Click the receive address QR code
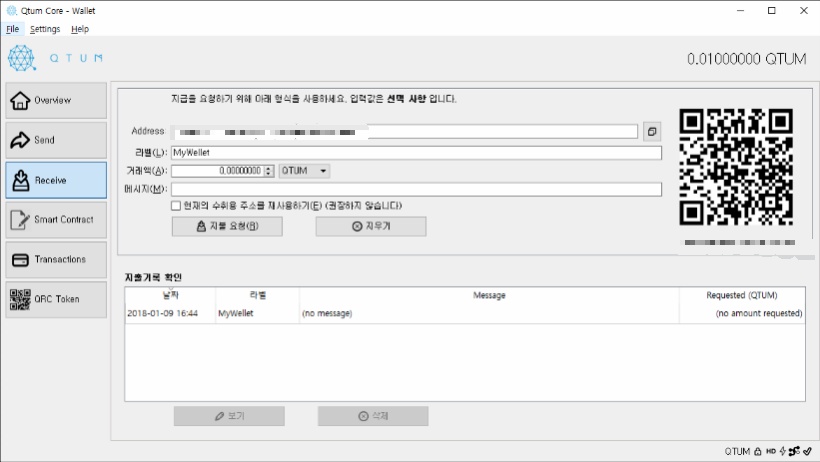Screen dimensions: 820x462 [x=736, y=167]
